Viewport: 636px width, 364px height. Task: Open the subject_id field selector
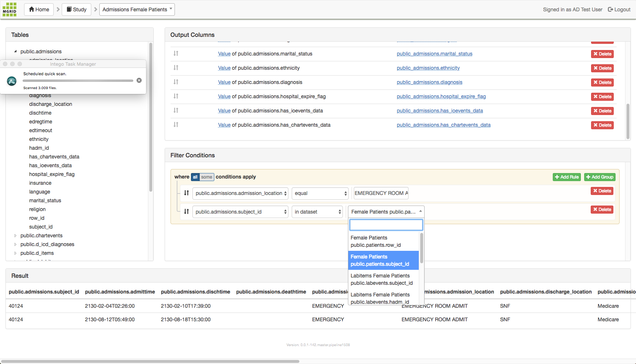coord(240,212)
